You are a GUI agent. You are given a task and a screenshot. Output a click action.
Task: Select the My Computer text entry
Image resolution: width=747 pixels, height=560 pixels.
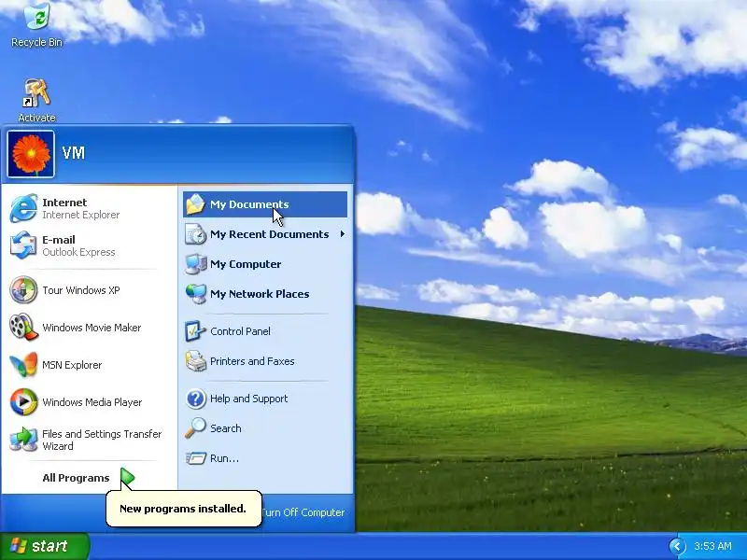(246, 264)
